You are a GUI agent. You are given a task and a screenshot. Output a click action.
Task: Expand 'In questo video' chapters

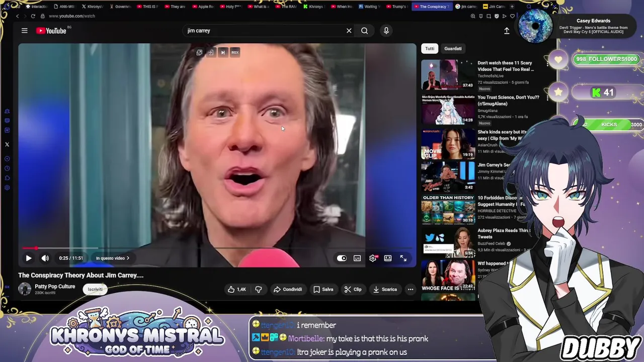pos(113,258)
